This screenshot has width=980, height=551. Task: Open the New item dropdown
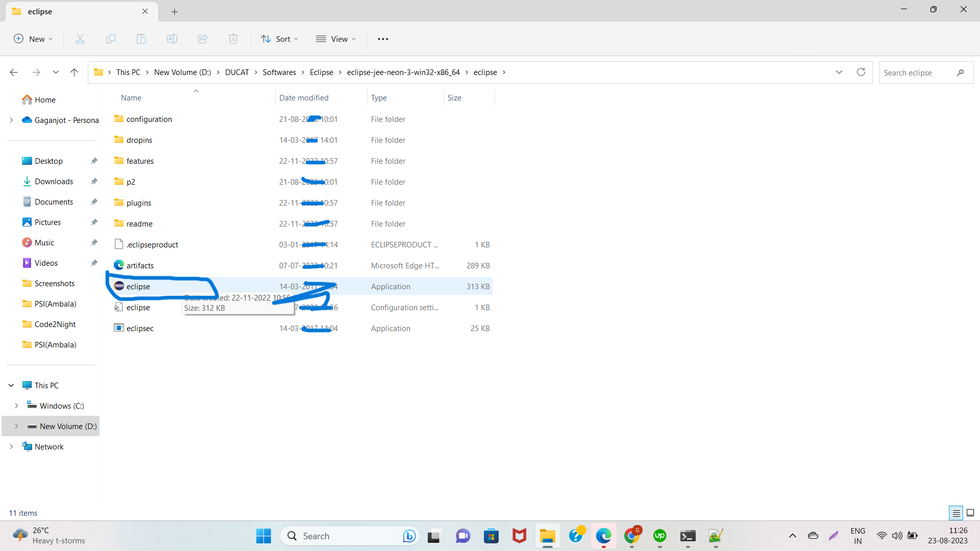click(33, 39)
